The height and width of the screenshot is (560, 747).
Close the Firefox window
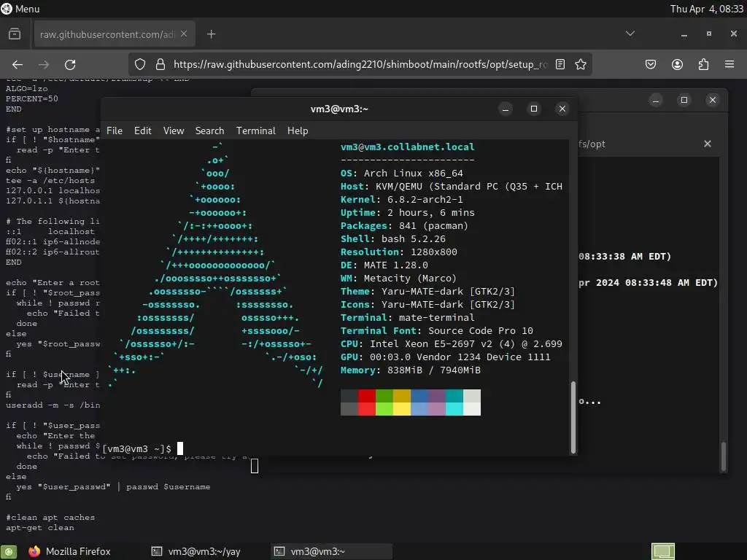(734, 34)
